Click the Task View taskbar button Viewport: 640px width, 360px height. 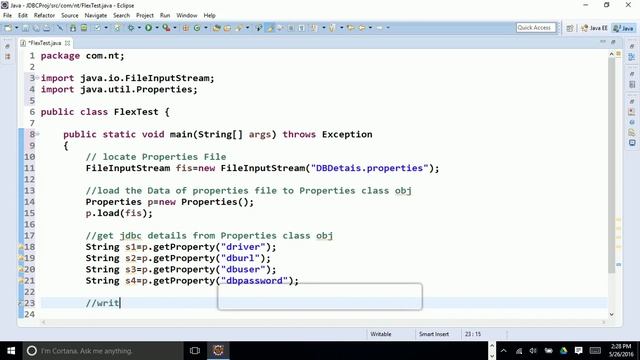(x=195, y=351)
